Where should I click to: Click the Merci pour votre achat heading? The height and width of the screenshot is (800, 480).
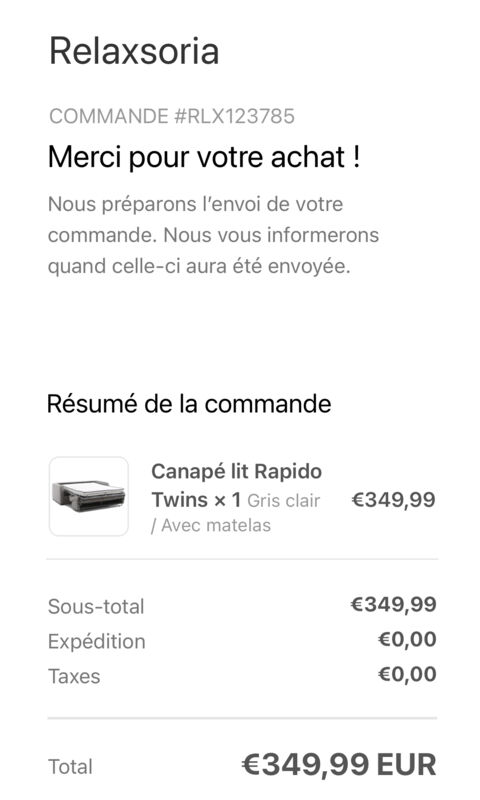click(204, 157)
